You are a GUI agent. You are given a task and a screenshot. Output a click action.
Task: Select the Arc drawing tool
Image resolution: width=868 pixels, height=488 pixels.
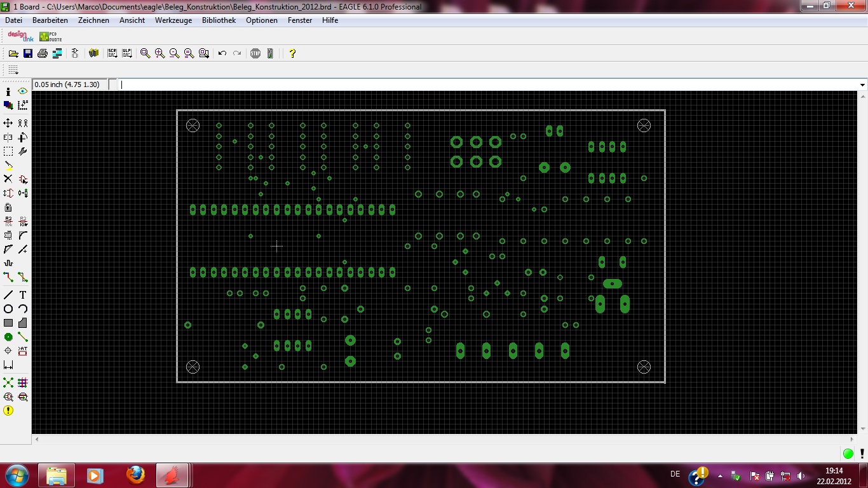(x=23, y=309)
